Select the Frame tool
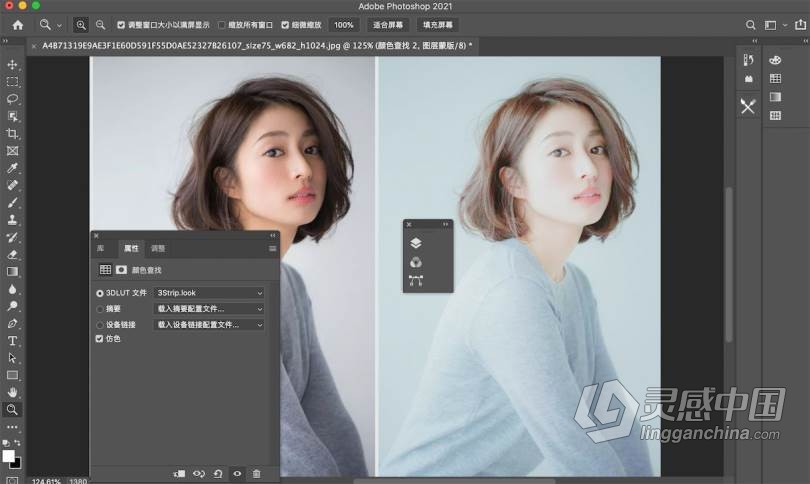This screenshot has width=810, height=484. pyautogui.click(x=12, y=151)
